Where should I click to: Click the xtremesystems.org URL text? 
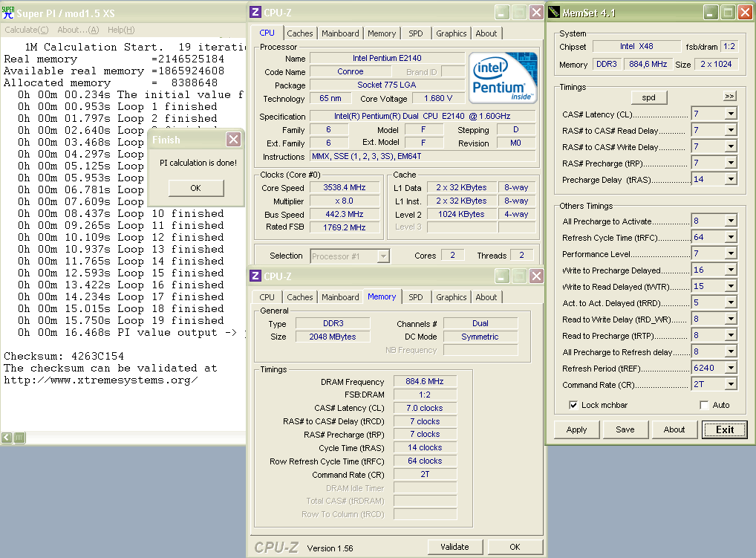[100, 380]
